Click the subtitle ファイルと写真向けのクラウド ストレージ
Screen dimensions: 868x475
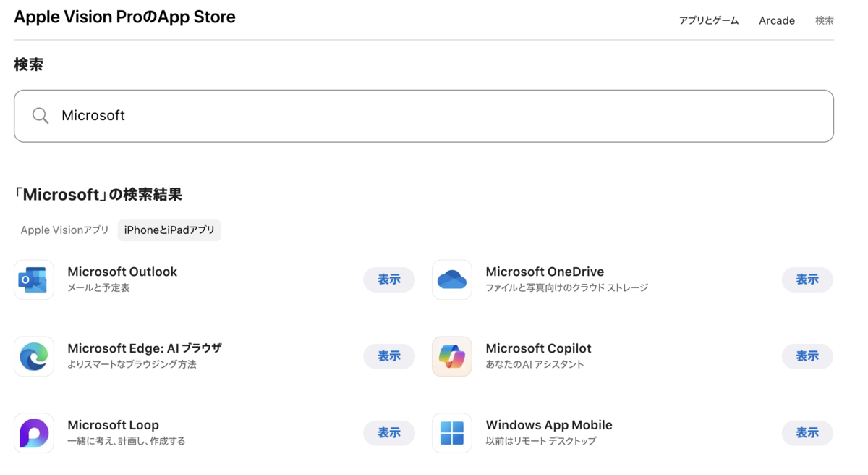coord(567,288)
